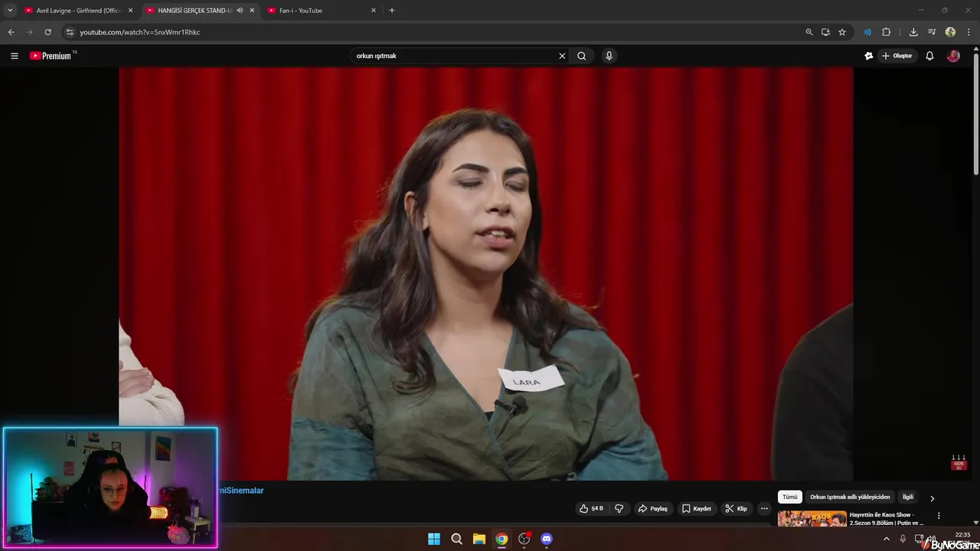980x551 pixels.
Task: Open YouTube notifications bell
Action: 929,56
